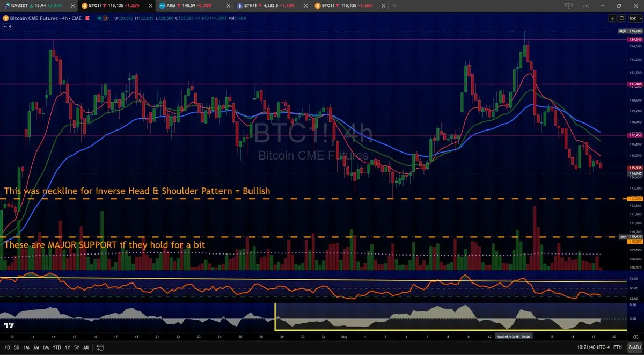
Task: Open the multi-monitor layout icon
Action: [568, 5]
